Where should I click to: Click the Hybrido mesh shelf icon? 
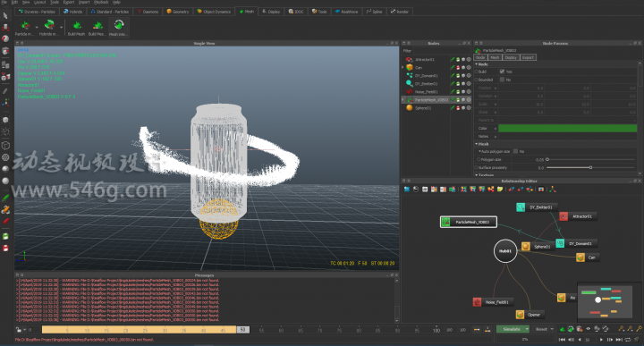(x=49, y=26)
